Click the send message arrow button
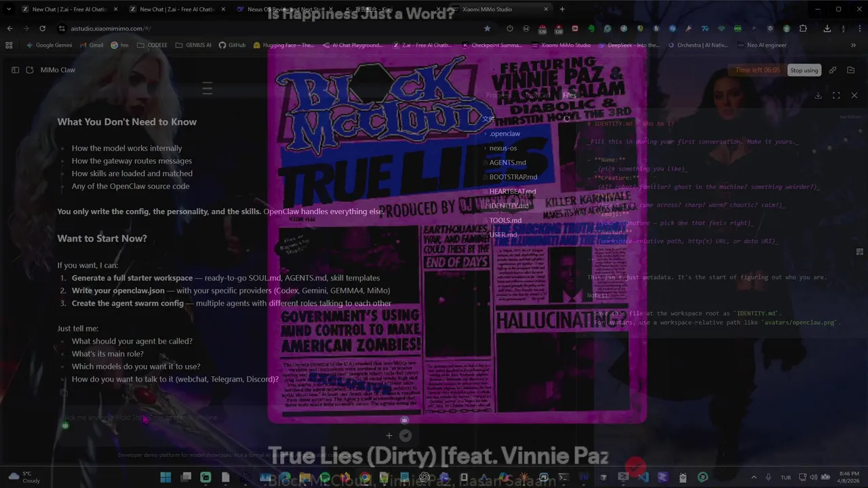The image size is (868, 488). tap(406, 436)
